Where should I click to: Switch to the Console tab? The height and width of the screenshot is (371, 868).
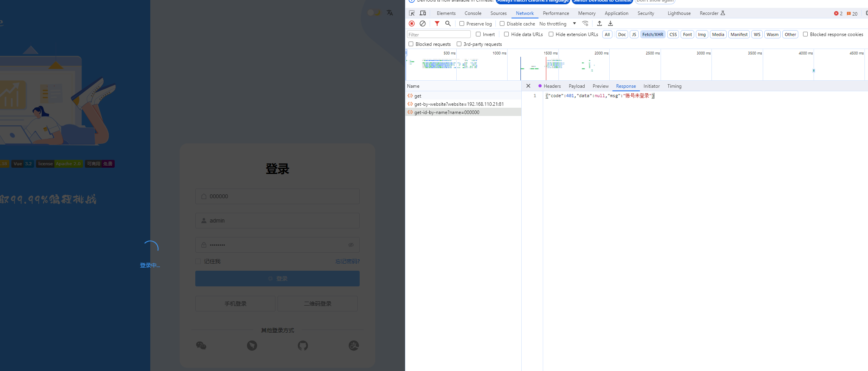point(473,13)
